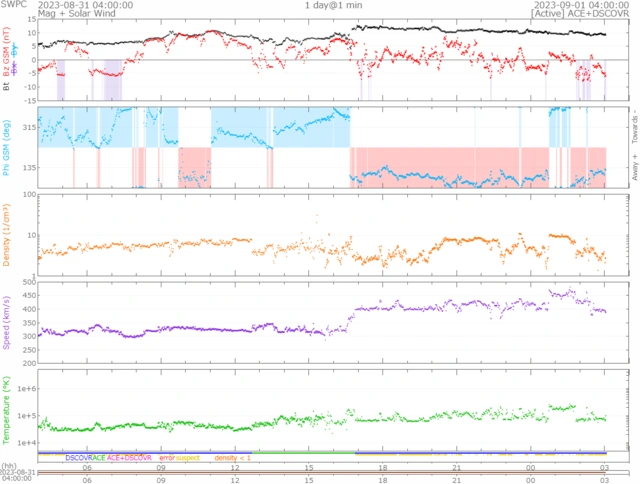Click the 18 hour tick on time axis
The image size is (640, 484).
point(382,468)
